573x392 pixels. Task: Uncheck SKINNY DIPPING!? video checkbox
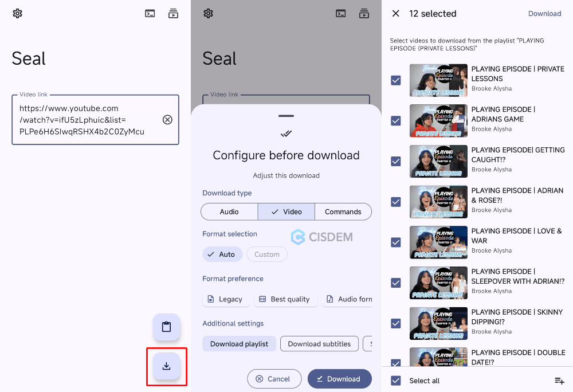click(396, 323)
